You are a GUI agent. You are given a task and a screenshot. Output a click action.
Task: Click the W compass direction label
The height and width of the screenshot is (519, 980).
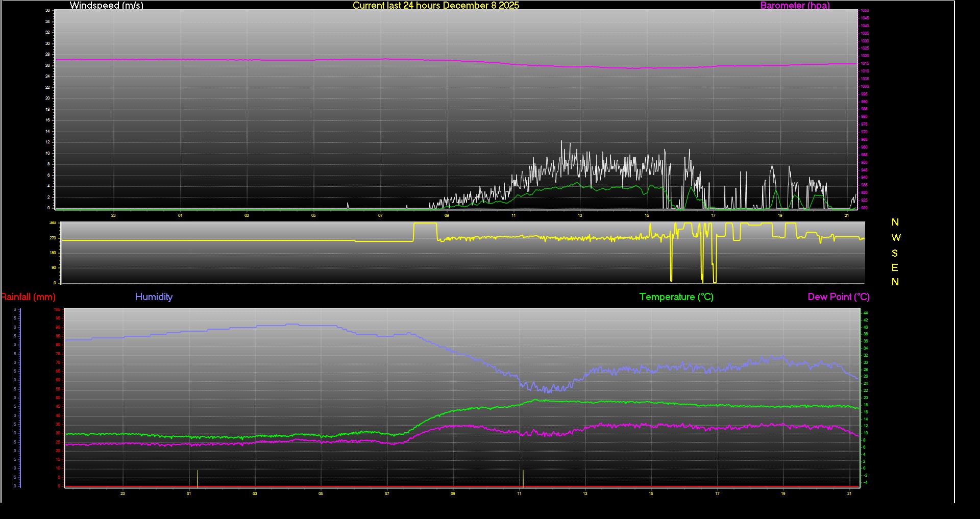click(896, 238)
